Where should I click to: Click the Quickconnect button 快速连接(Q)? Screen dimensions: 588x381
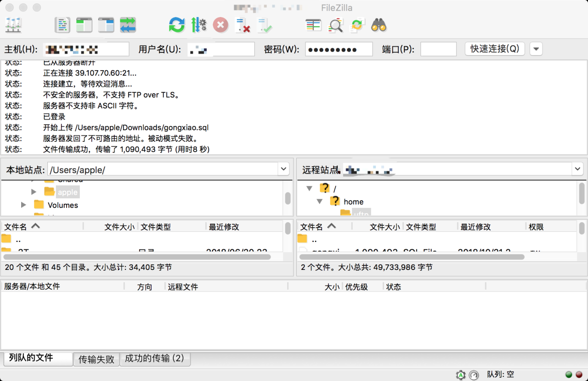point(495,49)
